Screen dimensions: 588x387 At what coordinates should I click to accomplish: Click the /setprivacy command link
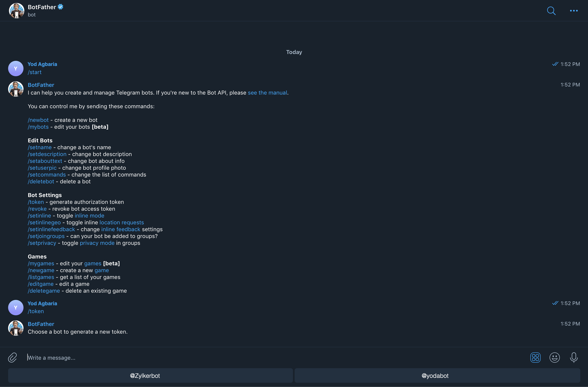coord(42,243)
